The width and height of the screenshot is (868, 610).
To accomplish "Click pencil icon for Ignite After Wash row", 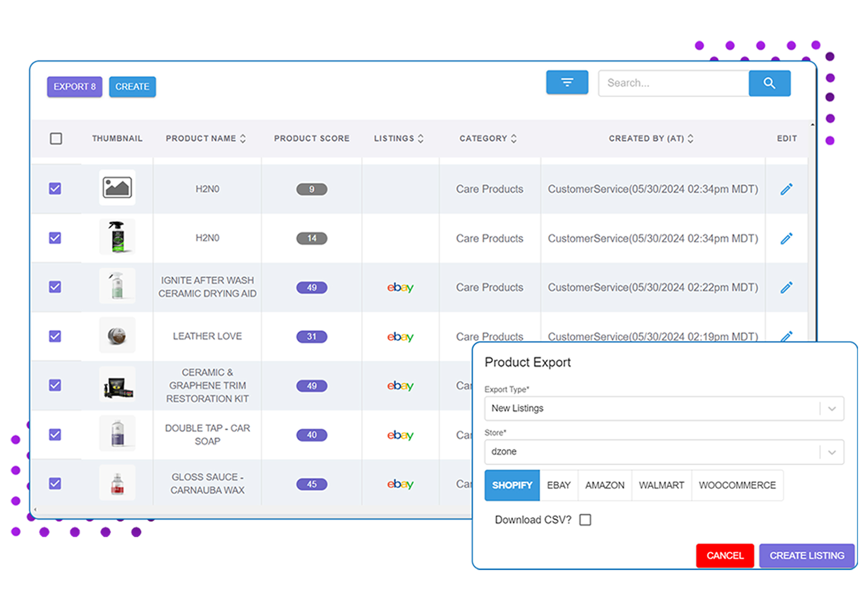I will click(786, 288).
